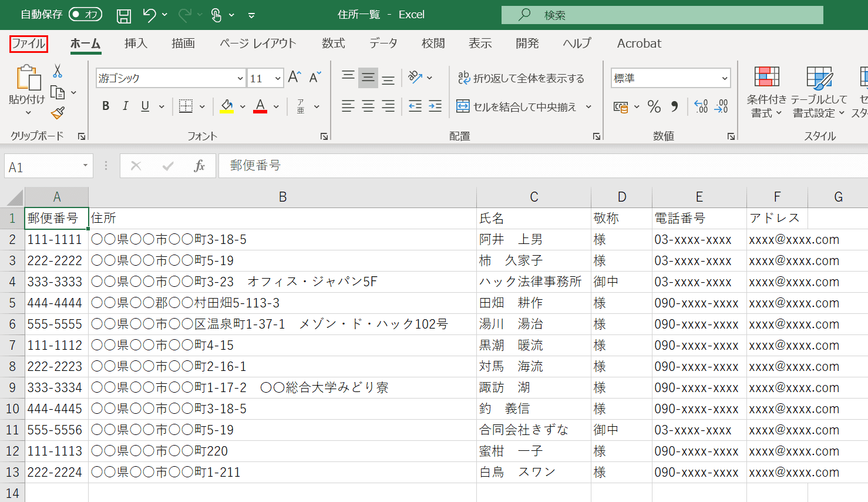Undo the last action

click(x=149, y=15)
